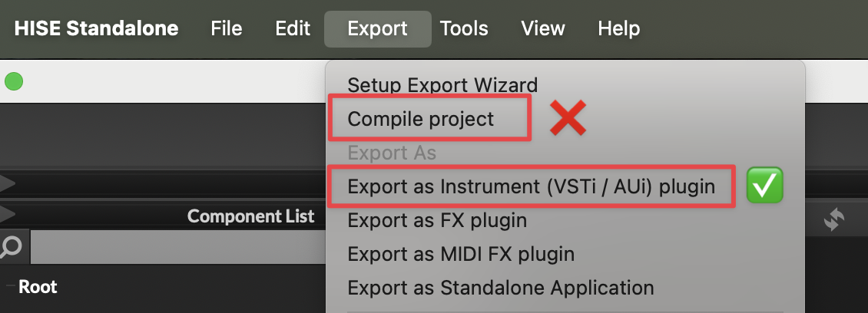The width and height of the screenshot is (868, 313).
Task: Collapse the Component List panel triangle
Action: point(8,214)
